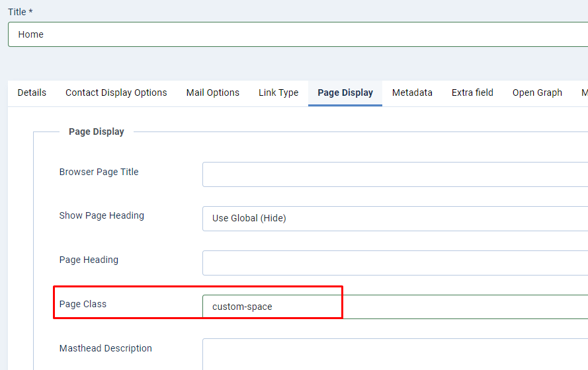Screen dimensions: 588x370
Task: Click the Title field label
Action: pyautogui.click(x=20, y=12)
